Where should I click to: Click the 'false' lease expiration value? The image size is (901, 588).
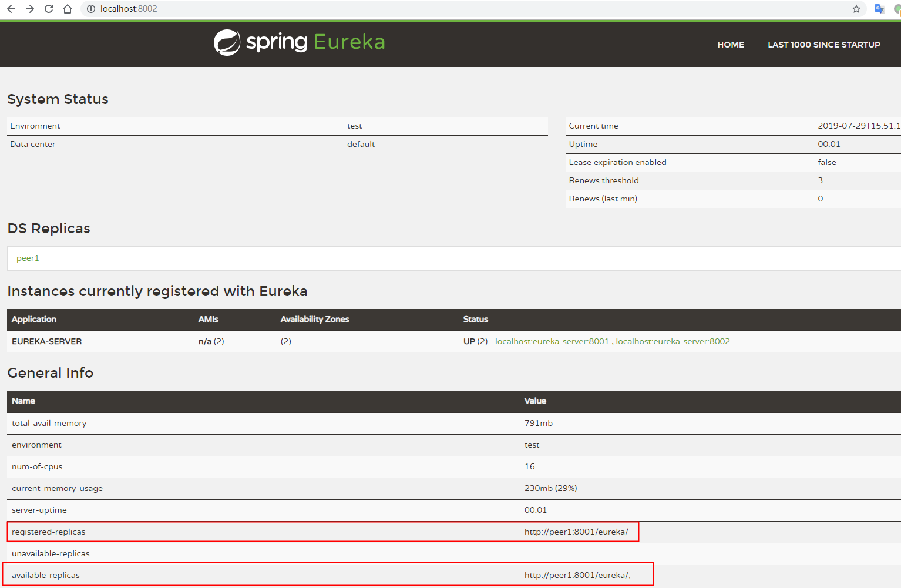click(x=827, y=162)
